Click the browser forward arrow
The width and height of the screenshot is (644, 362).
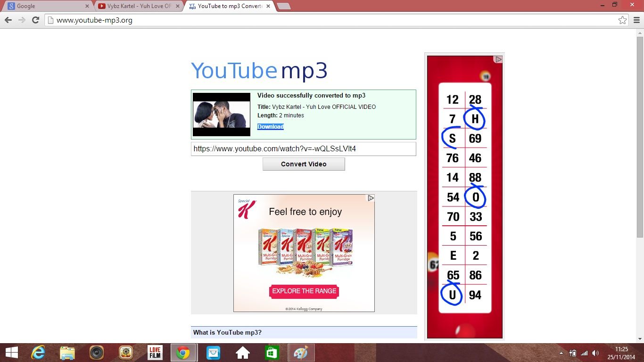(22, 20)
